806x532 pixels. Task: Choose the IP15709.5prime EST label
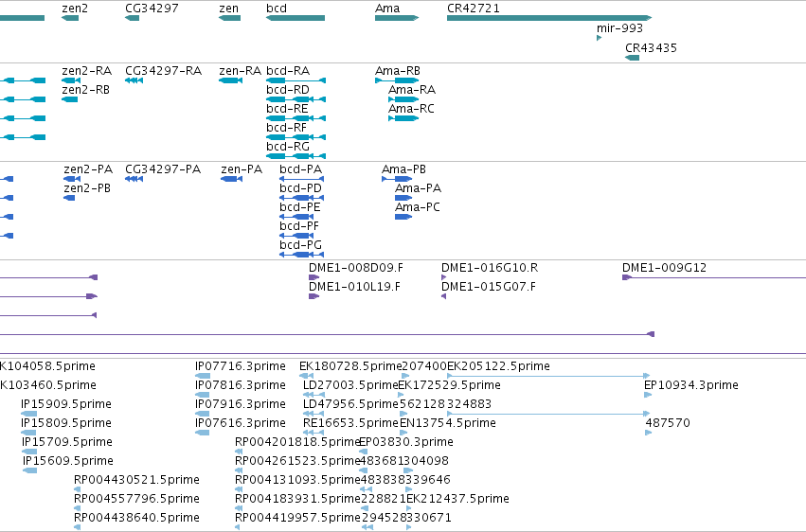pos(67,442)
